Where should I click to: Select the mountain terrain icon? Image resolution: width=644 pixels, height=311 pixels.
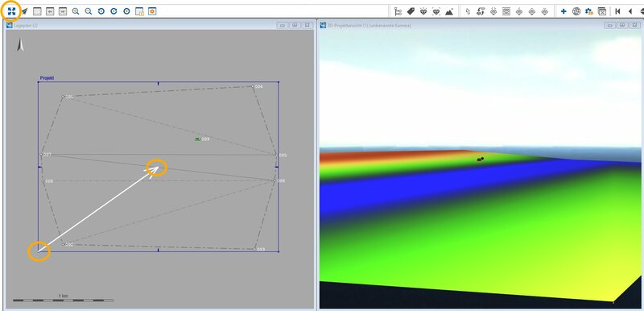(x=449, y=11)
